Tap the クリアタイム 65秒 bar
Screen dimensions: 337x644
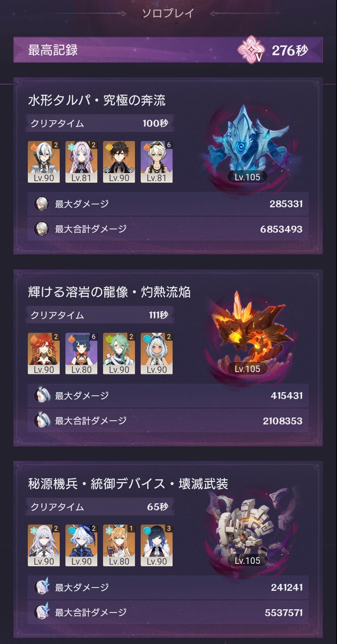click(100, 507)
